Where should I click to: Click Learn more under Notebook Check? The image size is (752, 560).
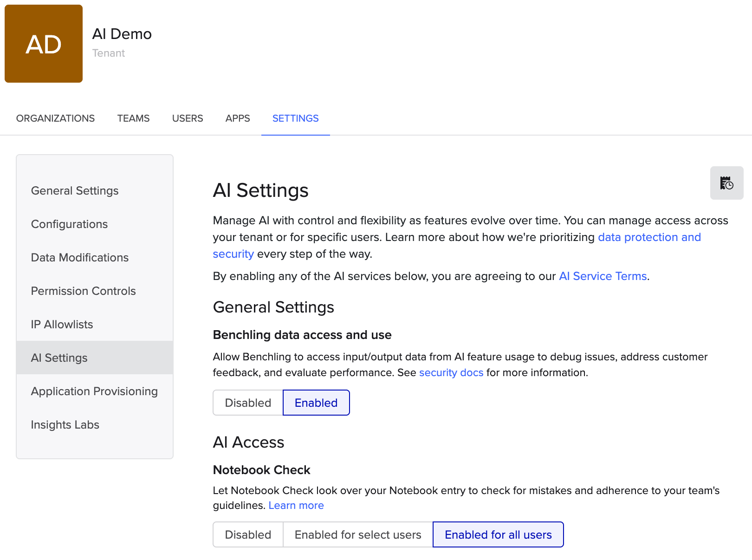click(296, 506)
